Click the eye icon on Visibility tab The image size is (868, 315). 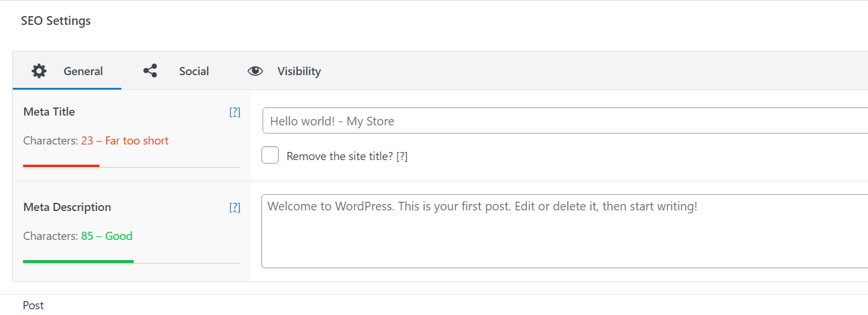(255, 71)
